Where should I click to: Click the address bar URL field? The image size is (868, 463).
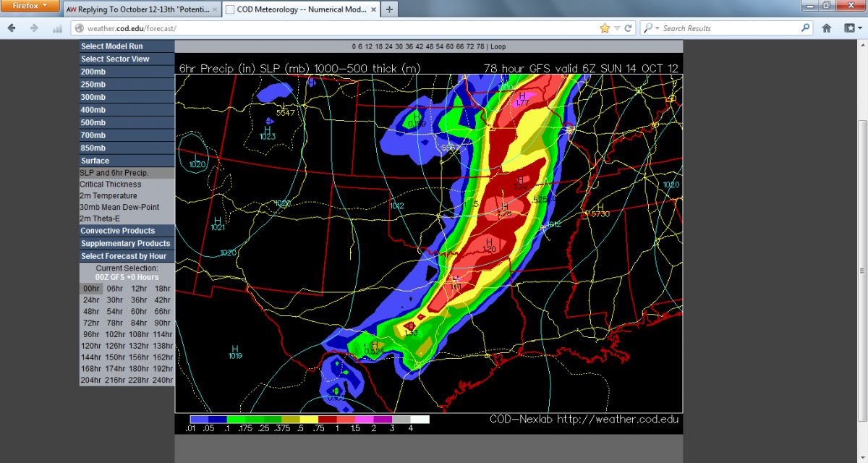pyautogui.click(x=333, y=28)
